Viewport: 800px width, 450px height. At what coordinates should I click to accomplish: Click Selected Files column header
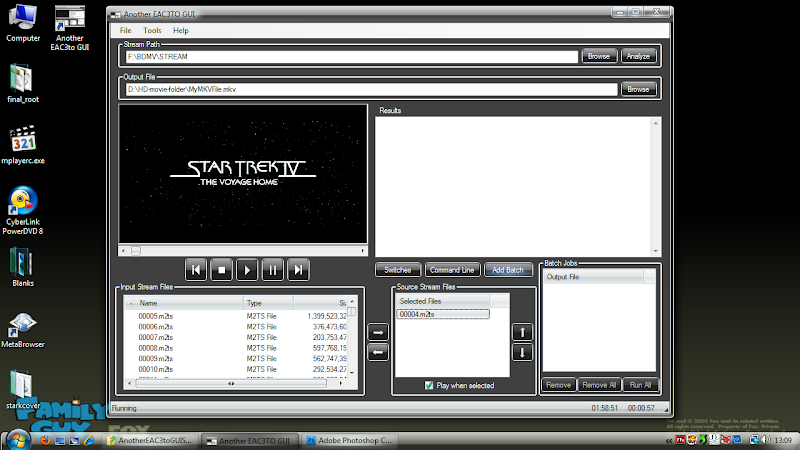443,302
